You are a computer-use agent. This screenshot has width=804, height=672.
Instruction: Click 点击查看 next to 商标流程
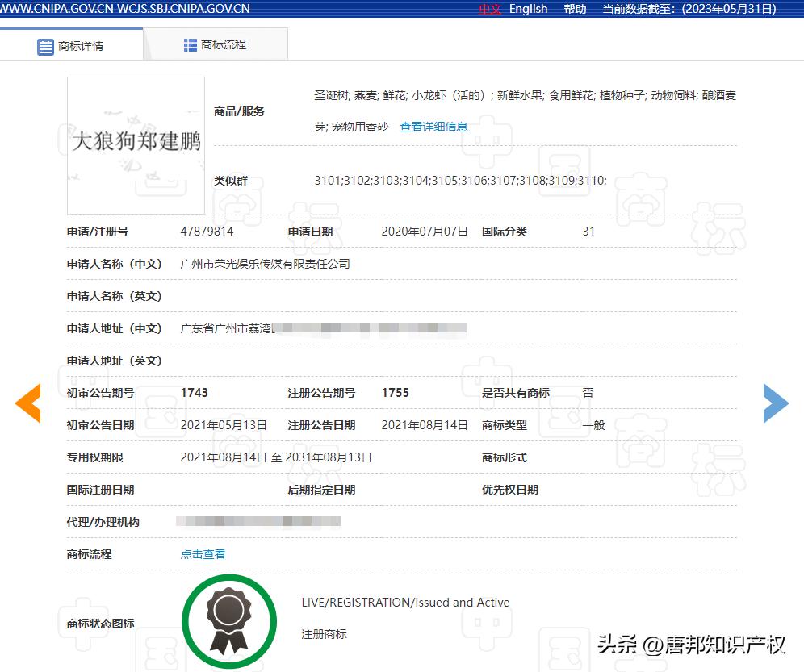pyautogui.click(x=202, y=554)
